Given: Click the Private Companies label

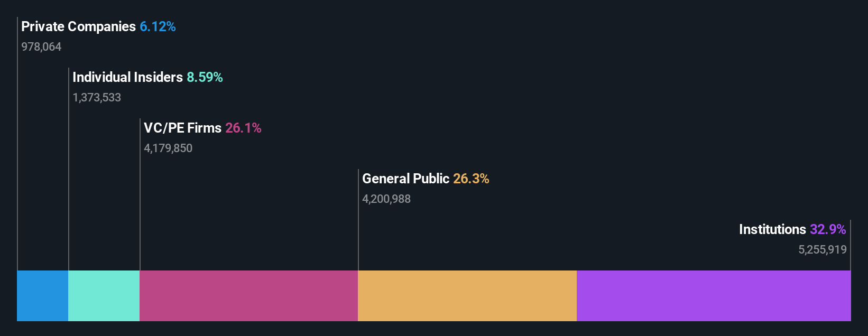Looking at the screenshot, I should tap(78, 26).
